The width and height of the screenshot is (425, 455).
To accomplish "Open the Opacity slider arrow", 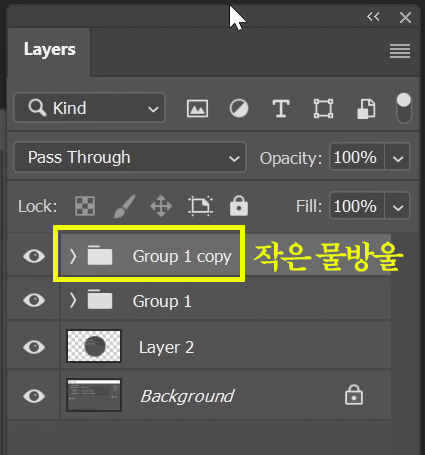I will pos(398,157).
